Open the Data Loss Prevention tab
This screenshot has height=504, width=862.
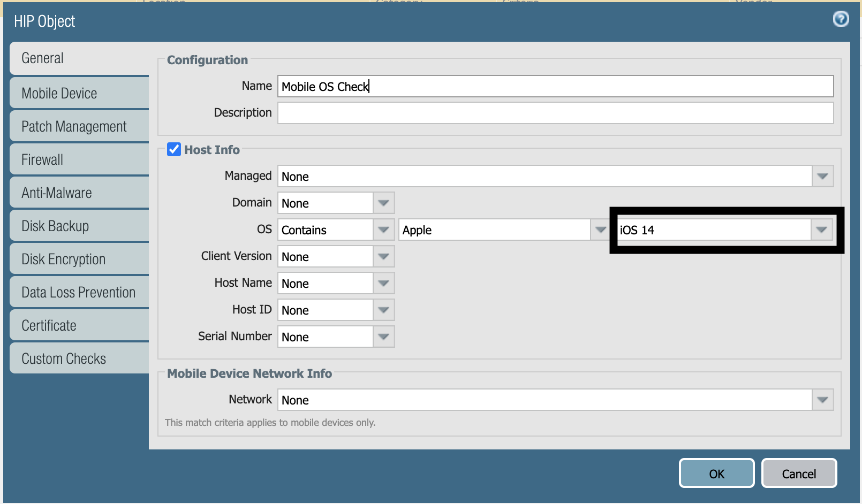click(x=78, y=292)
